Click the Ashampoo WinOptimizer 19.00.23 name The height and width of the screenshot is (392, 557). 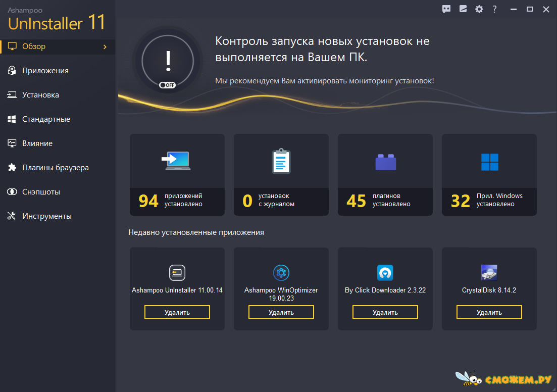pos(281,295)
